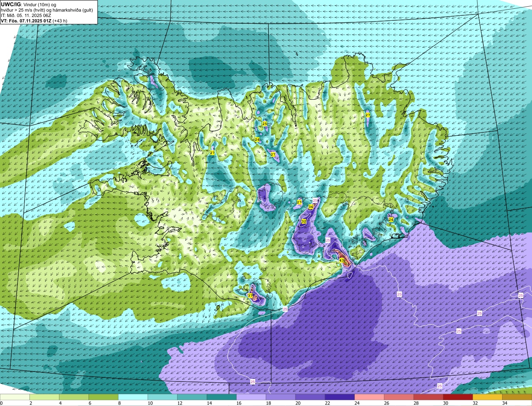532x406 pixels.
Task: Click the 14–16 m/s dark teal legend swatch
Action: pos(222,397)
